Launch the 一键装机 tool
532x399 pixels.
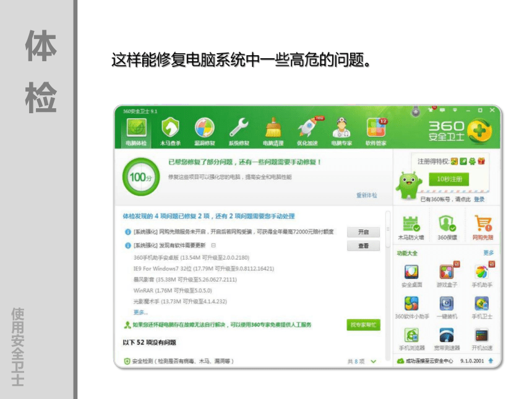click(447, 304)
